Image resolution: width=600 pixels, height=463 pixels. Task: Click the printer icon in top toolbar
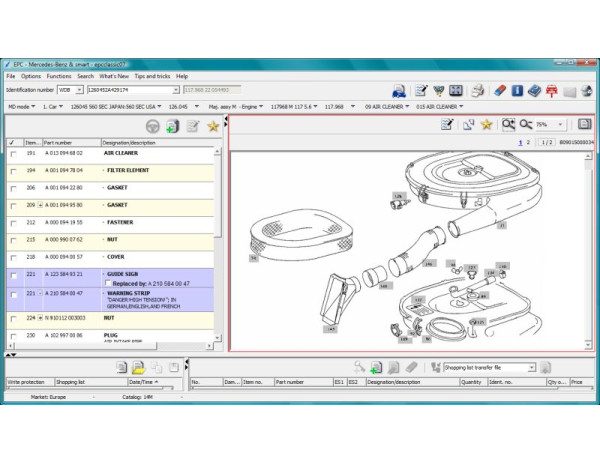click(479, 91)
